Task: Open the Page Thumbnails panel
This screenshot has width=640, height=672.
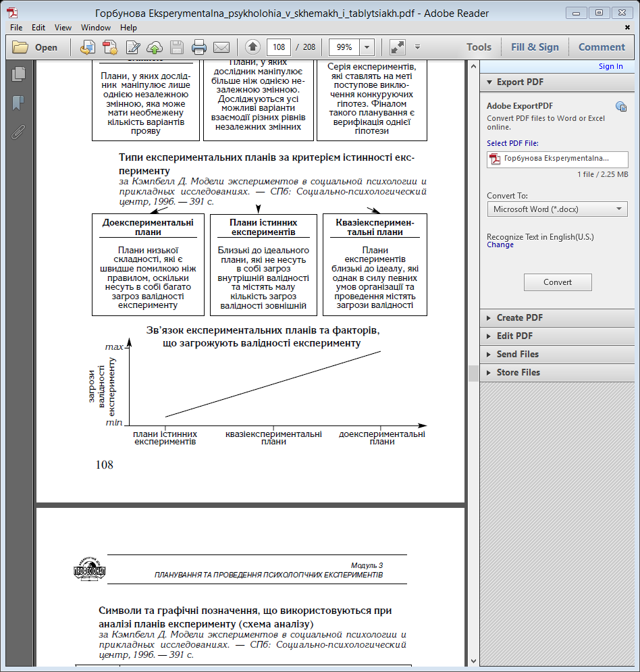Action: click(18, 74)
